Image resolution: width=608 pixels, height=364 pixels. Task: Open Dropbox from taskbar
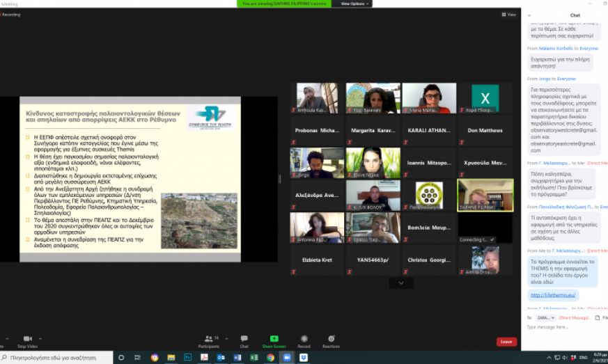coord(304,358)
